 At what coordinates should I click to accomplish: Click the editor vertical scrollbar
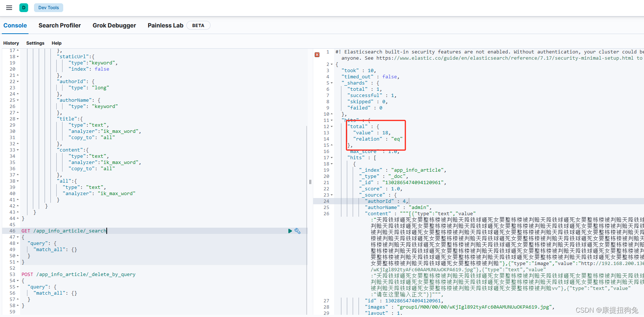(307, 220)
